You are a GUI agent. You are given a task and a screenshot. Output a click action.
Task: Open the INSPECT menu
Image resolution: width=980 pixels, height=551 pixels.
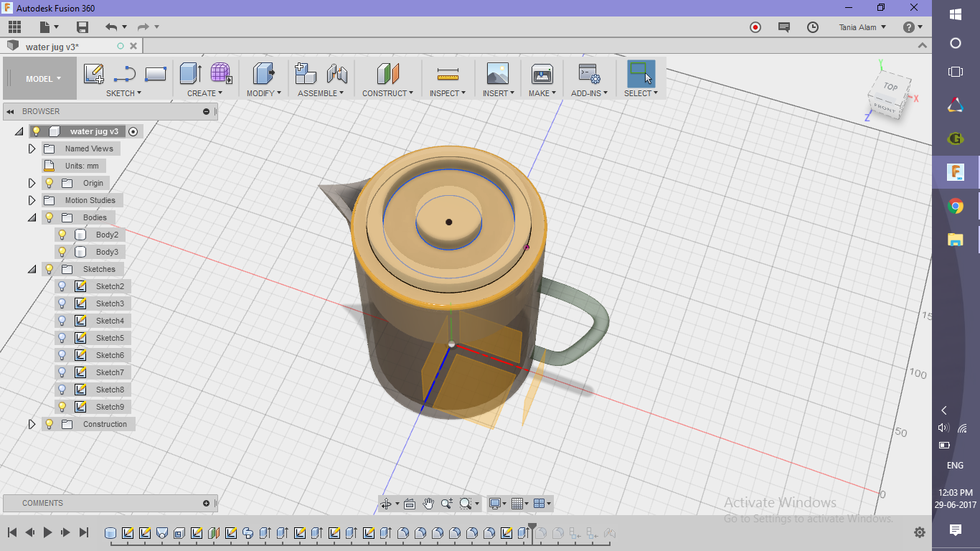click(x=448, y=93)
